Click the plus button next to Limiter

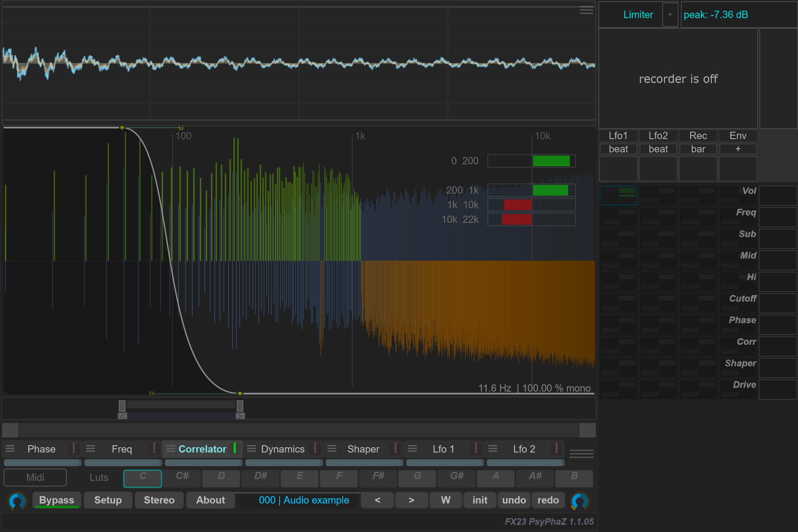(x=670, y=15)
